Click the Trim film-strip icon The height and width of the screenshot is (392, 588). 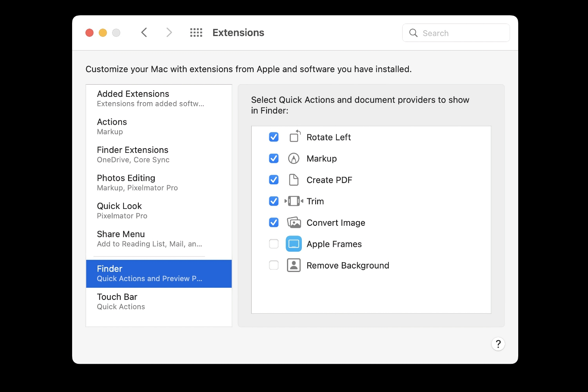point(294,201)
